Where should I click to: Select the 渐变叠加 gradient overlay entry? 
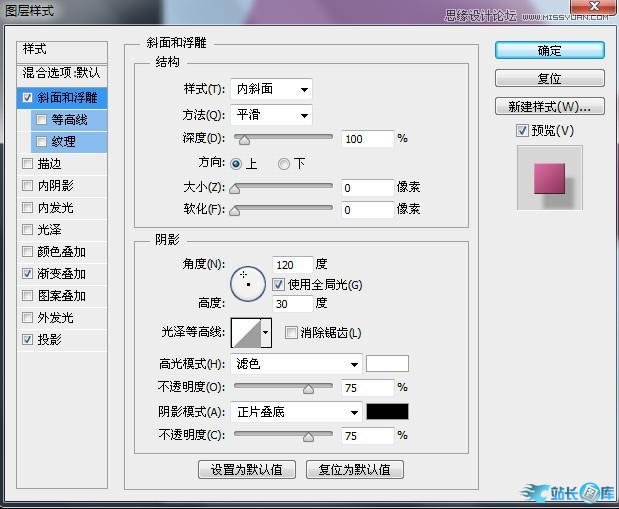[62, 274]
